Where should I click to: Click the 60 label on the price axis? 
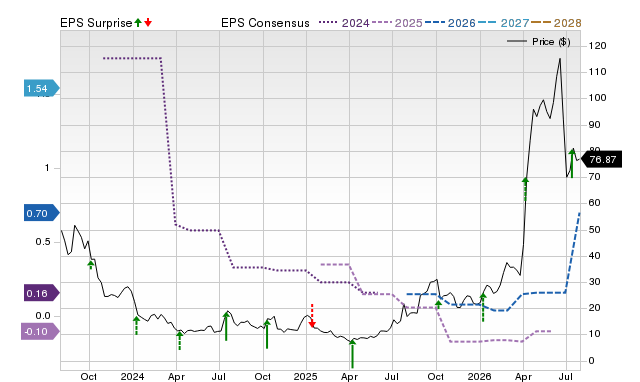pyautogui.click(x=595, y=203)
